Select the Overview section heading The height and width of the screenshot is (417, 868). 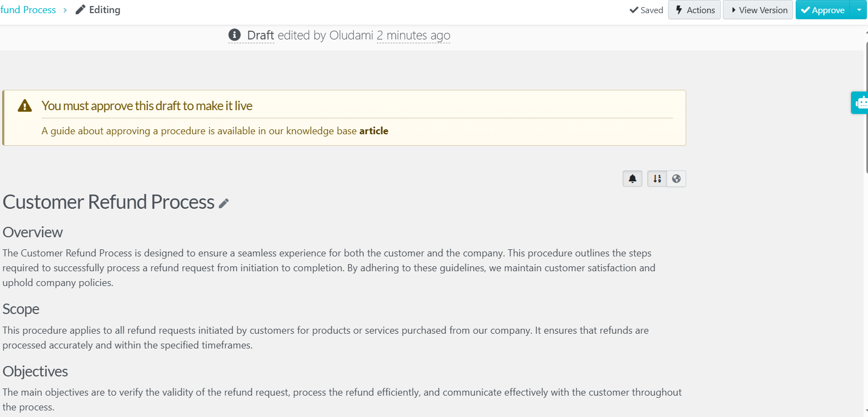tap(33, 232)
